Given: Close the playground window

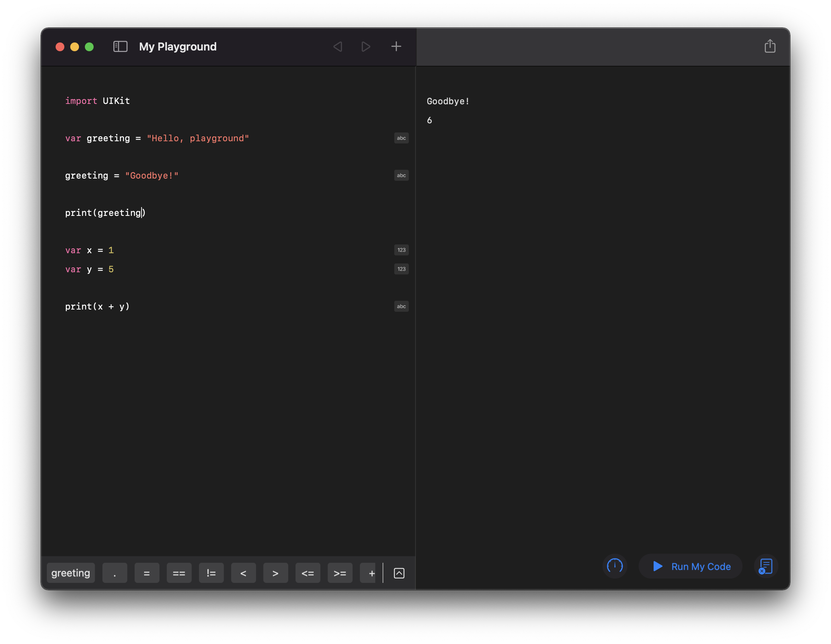Looking at the screenshot, I should (60, 47).
